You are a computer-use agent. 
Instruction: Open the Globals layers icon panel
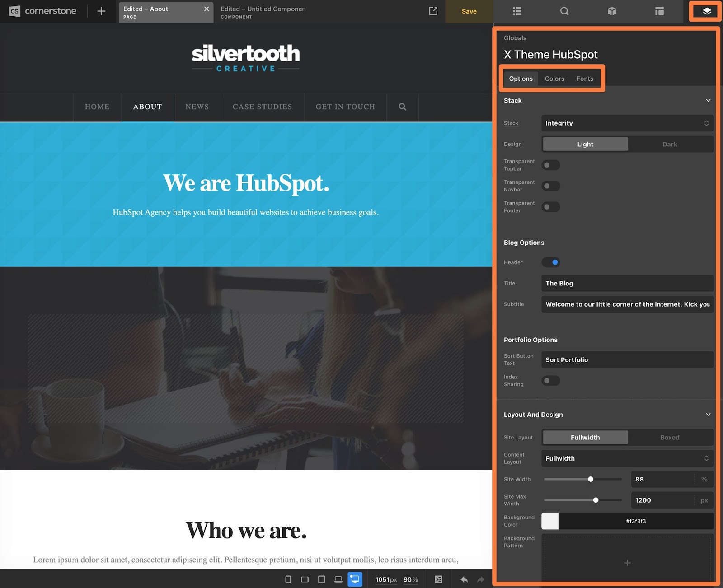click(706, 11)
